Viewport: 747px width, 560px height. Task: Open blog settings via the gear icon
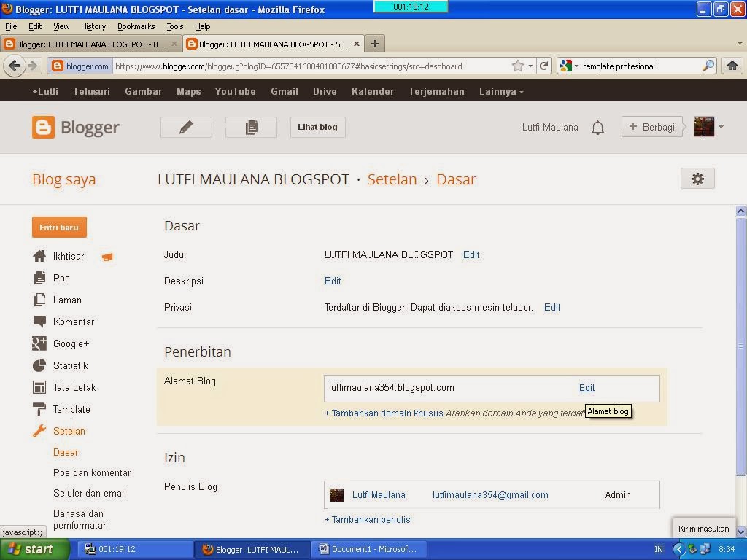click(x=697, y=178)
